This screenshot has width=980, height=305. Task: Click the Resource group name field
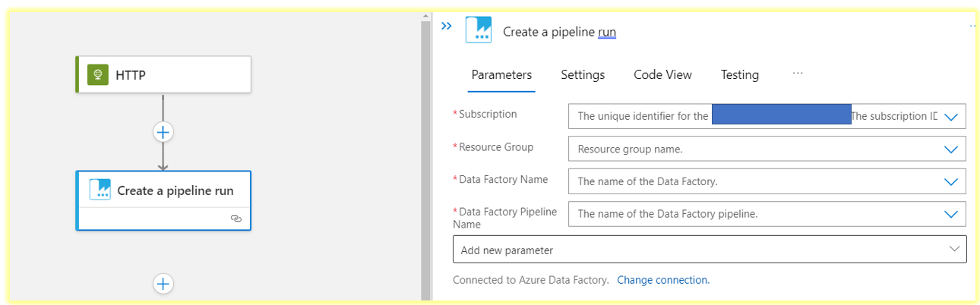click(x=767, y=149)
